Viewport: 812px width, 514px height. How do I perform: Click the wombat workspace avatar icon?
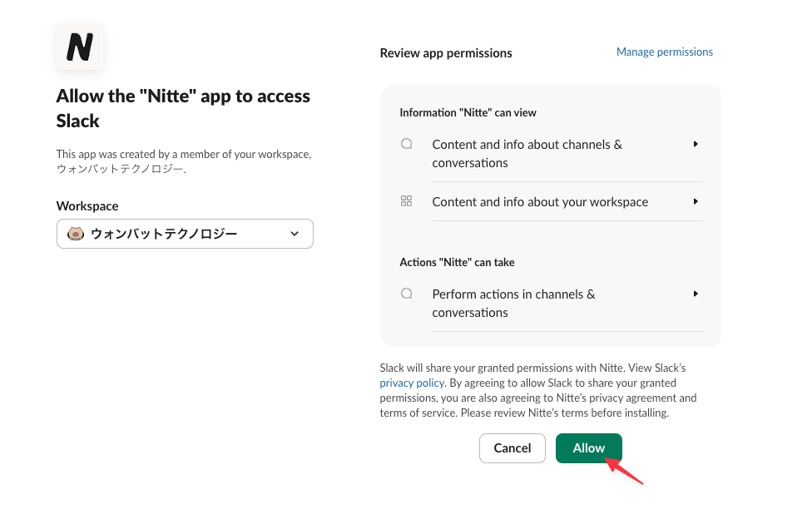tap(75, 234)
